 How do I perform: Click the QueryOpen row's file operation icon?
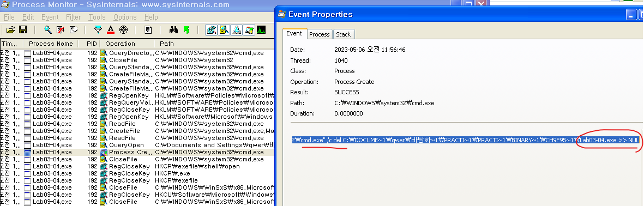click(104, 145)
